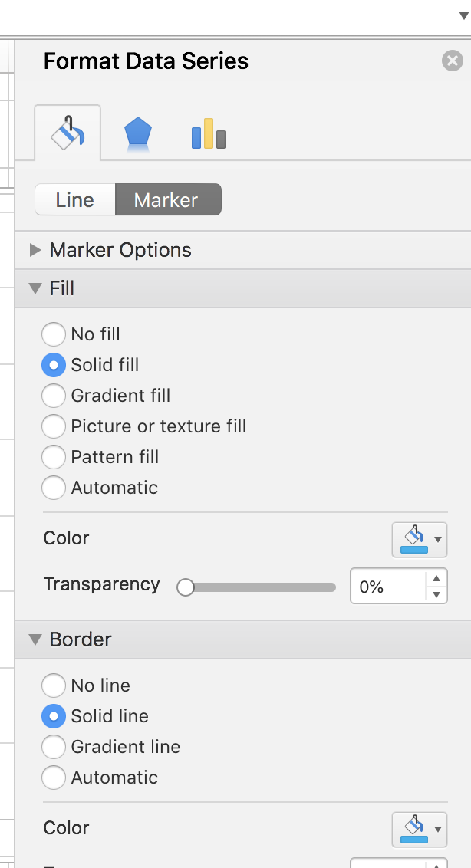This screenshot has width=471, height=868.
Task: Select the Pattern fill radio button
Action: coord(54,457)
